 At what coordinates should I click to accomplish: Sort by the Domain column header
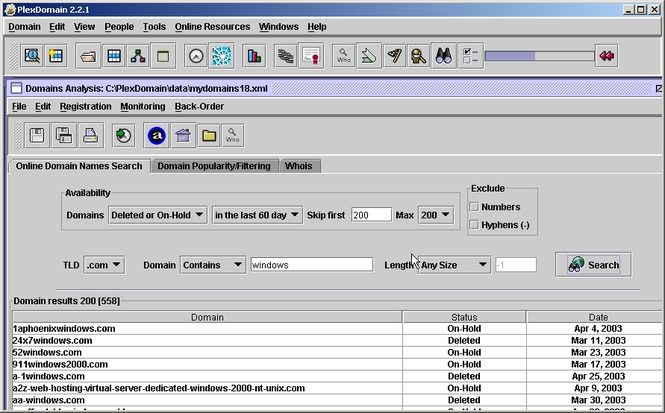pyautogui.click(x=207, y=317)
